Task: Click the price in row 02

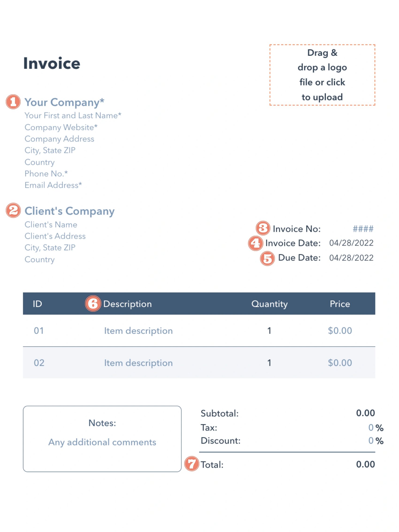Action: [x=340, y=363]
